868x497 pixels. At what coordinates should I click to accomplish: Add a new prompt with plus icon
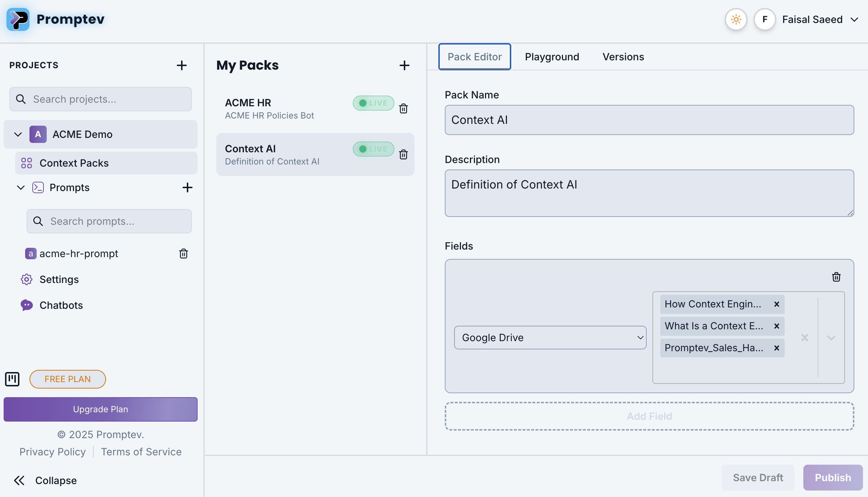(187, 187)
